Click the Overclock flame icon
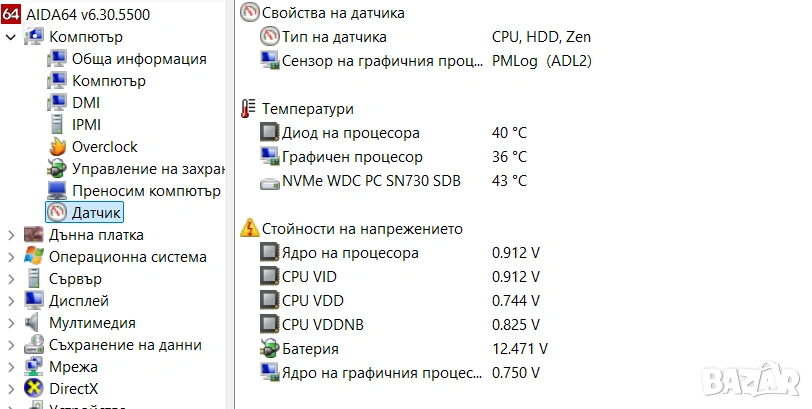 click(56, 146)
